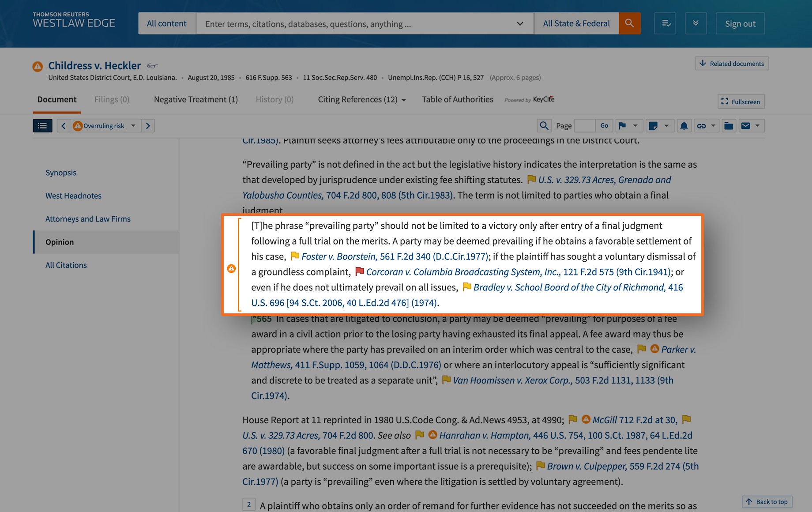This screenshot has height=512, width=812.
Task: Click the orange search magnifier button
Action: click(x=629, y=23)
